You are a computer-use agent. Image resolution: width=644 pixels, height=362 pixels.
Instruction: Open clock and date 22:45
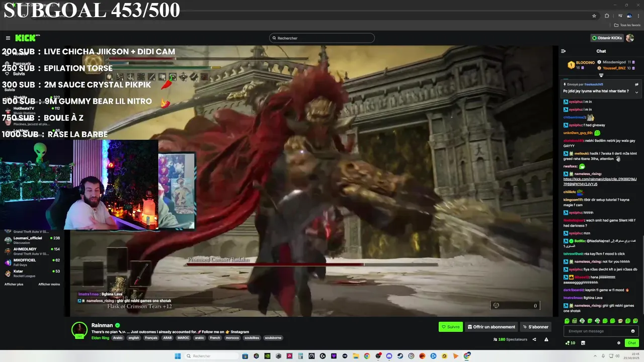[x=630, y=356]
